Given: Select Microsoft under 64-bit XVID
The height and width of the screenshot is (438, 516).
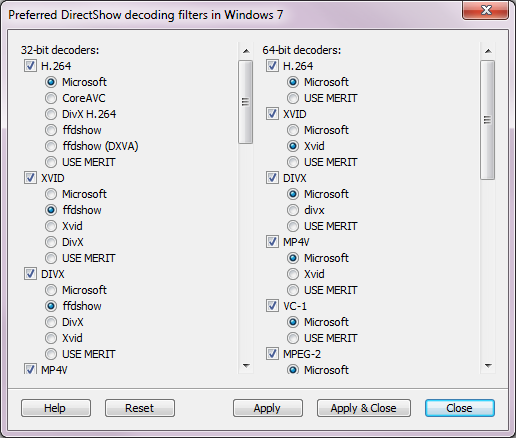Looking at the screenshot, I should coord(293,130).
